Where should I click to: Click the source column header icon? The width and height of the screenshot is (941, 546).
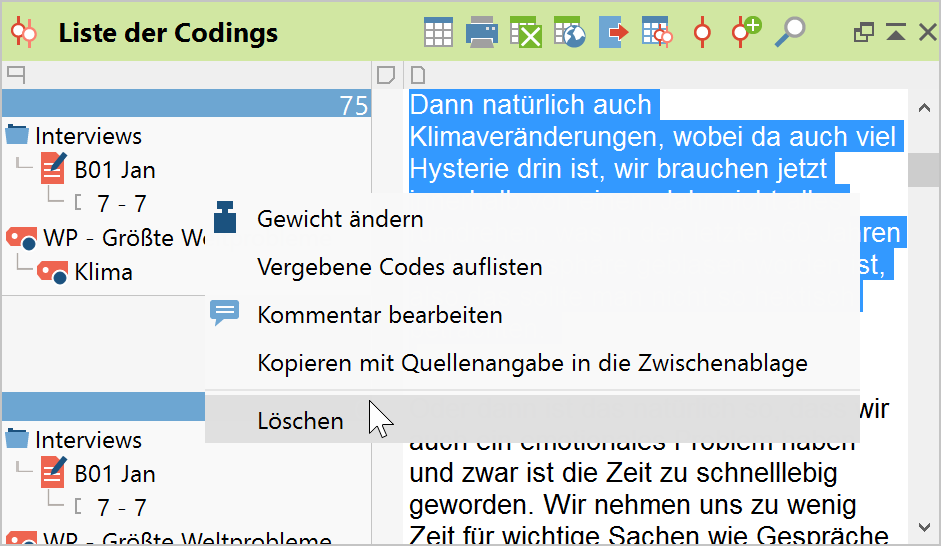coord(16,75)
